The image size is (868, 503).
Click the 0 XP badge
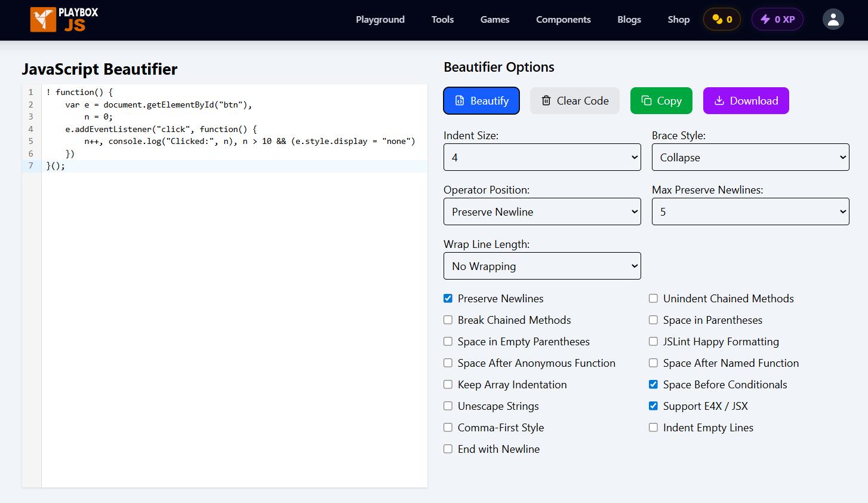coord(777,19)
